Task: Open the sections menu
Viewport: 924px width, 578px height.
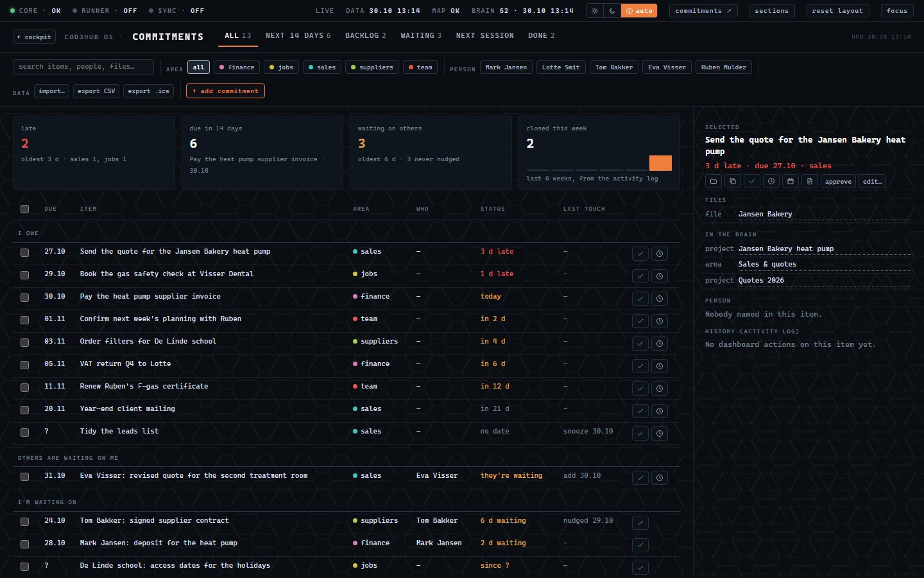Action: [772, 11]
